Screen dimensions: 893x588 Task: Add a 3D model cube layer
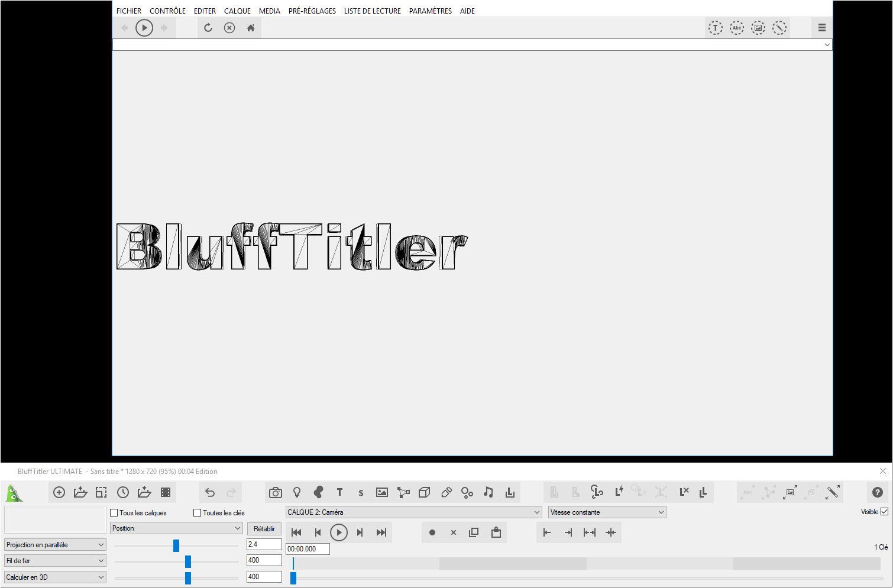click(424, 492)
